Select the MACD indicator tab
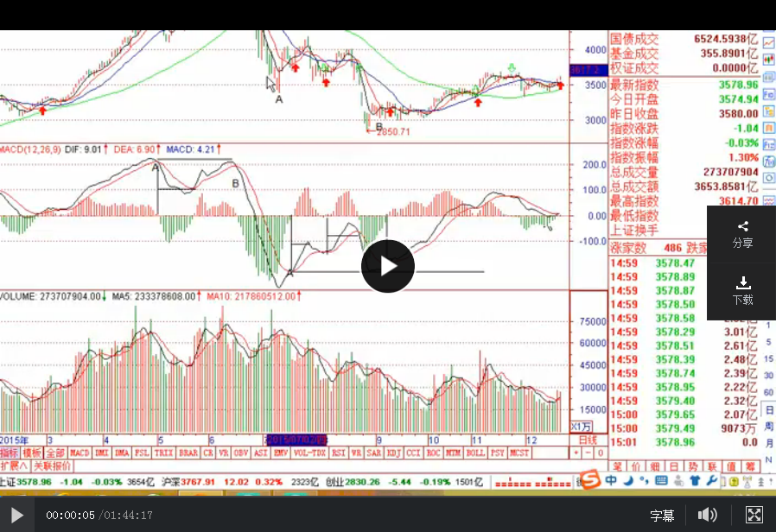 coord(80,453)
